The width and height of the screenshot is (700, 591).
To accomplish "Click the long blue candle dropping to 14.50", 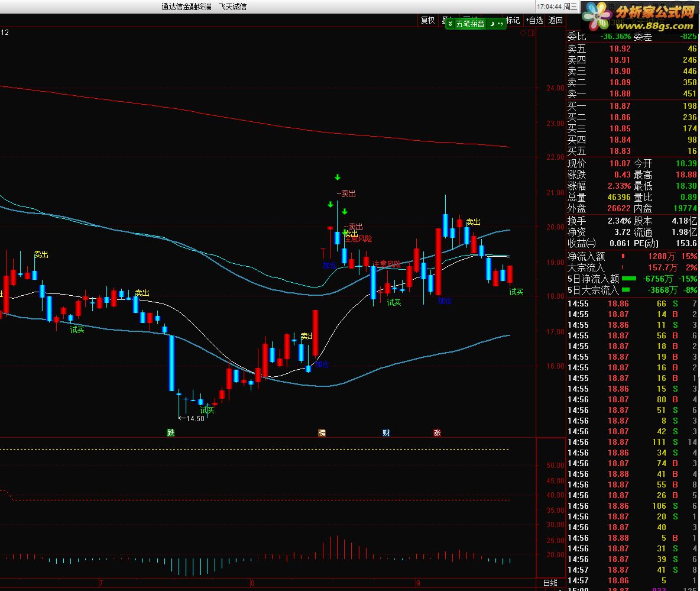I will pos(172,363).
